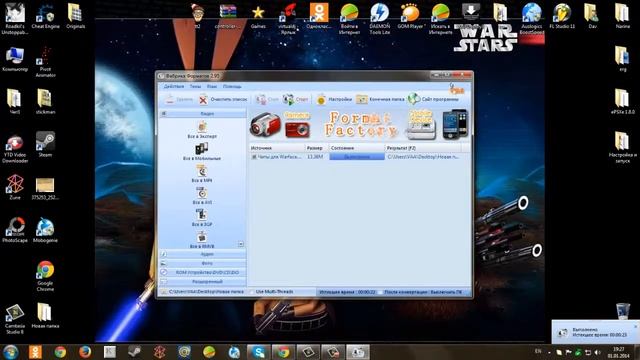640x360 pixels.
Task: Click the Состояние column header
Action: (356, 148)
